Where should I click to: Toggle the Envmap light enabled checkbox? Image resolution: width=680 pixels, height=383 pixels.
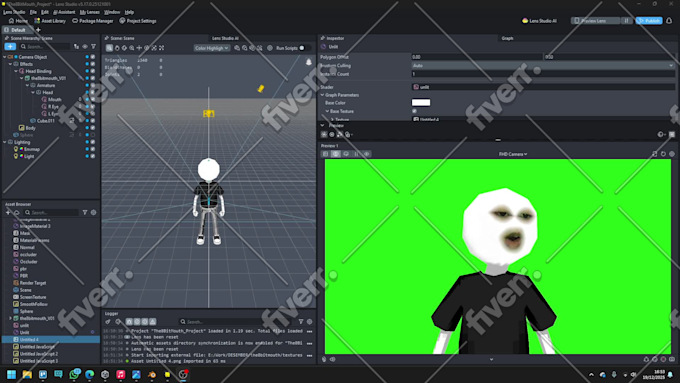(x=92, y=149)
